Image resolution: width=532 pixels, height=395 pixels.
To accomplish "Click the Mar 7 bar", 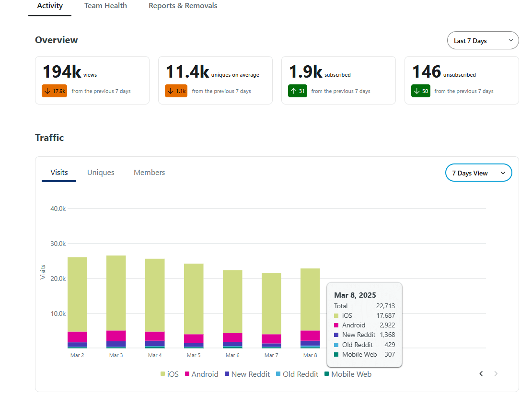I will click(271, 310).
